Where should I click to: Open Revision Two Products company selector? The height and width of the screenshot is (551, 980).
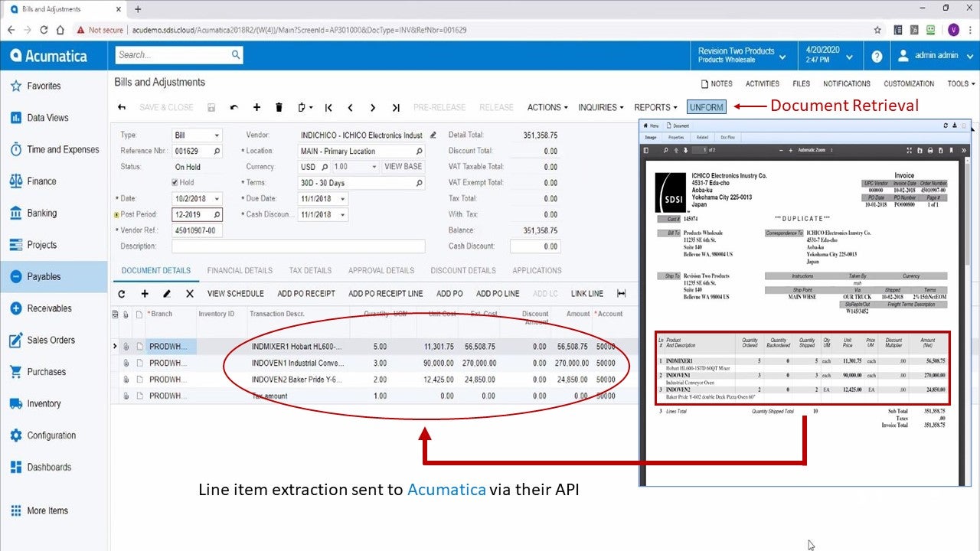(742, 56)
